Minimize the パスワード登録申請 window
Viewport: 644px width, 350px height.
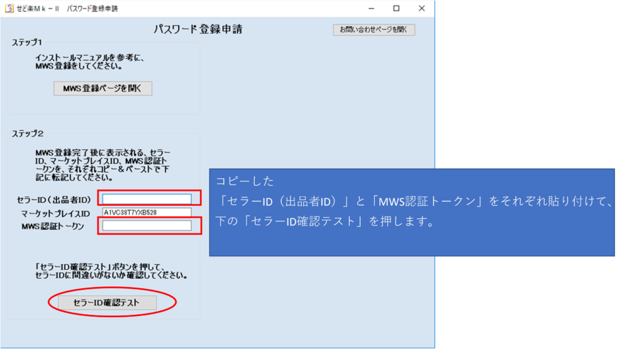click(371, 8)
